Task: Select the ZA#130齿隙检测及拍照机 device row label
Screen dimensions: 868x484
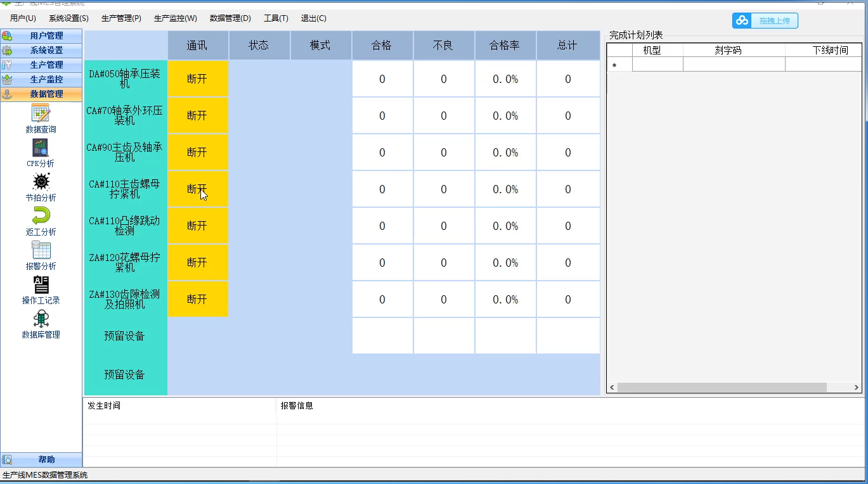Action: point(125,299)
